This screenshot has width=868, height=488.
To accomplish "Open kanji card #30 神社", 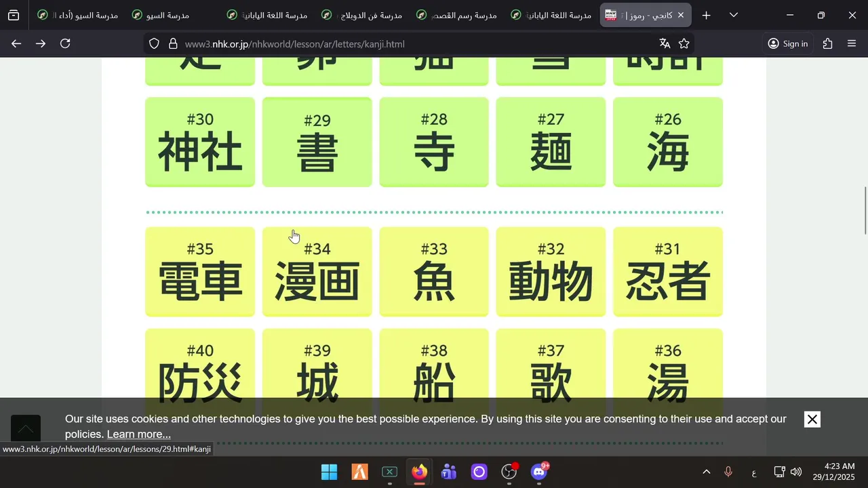I will pyautogui.click(x=200, y=142).
